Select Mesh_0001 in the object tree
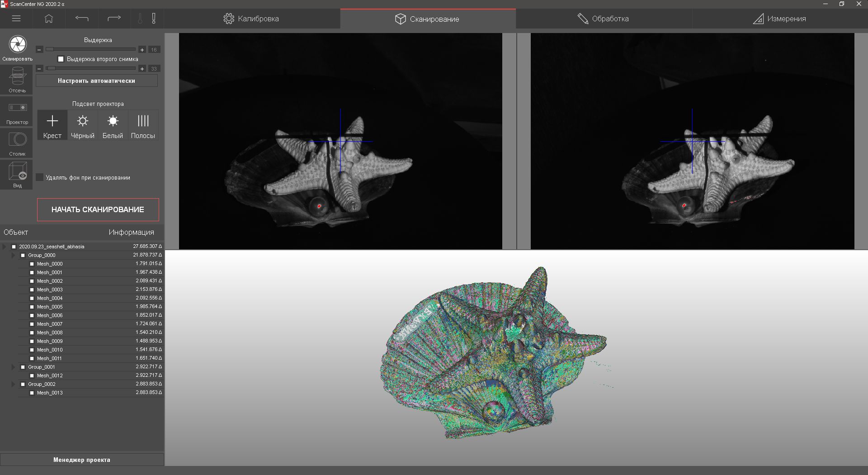Viewport: 868px width, 475px height. 50,272
